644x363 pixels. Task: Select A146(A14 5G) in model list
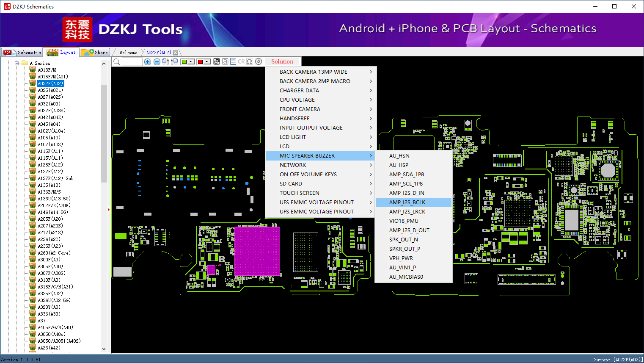point(53,212)
